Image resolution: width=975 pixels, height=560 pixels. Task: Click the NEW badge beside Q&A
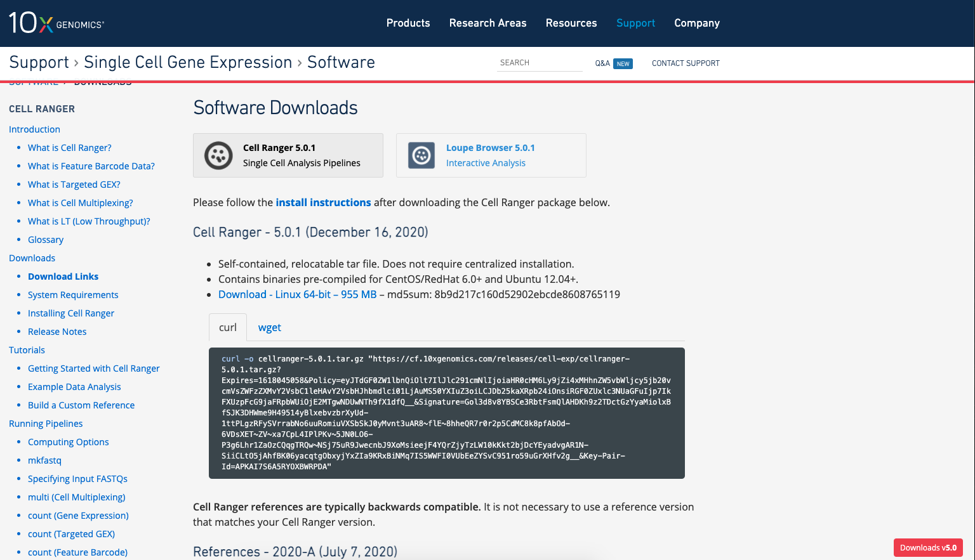pyautogui.click(x=623, y=63)
